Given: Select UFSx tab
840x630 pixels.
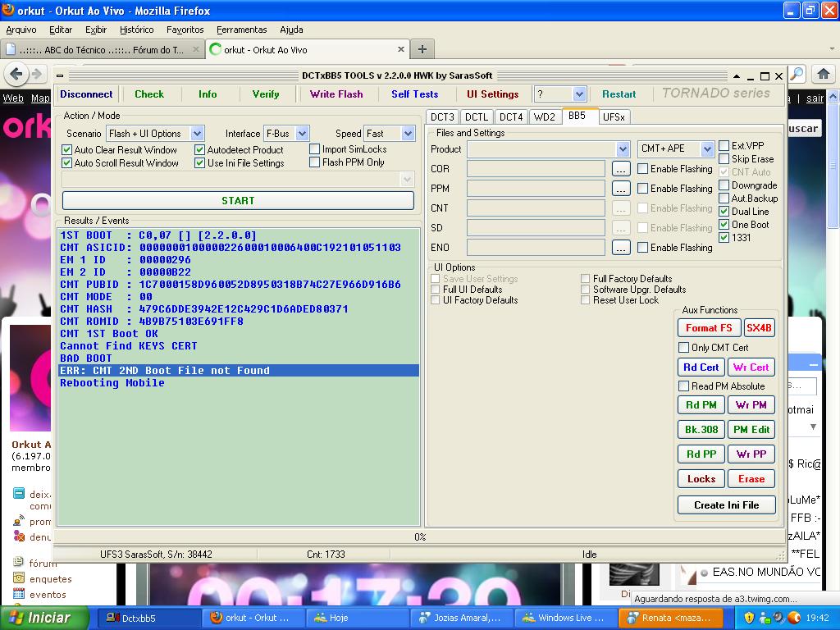Looking at the screenshot, I should 614,116.
